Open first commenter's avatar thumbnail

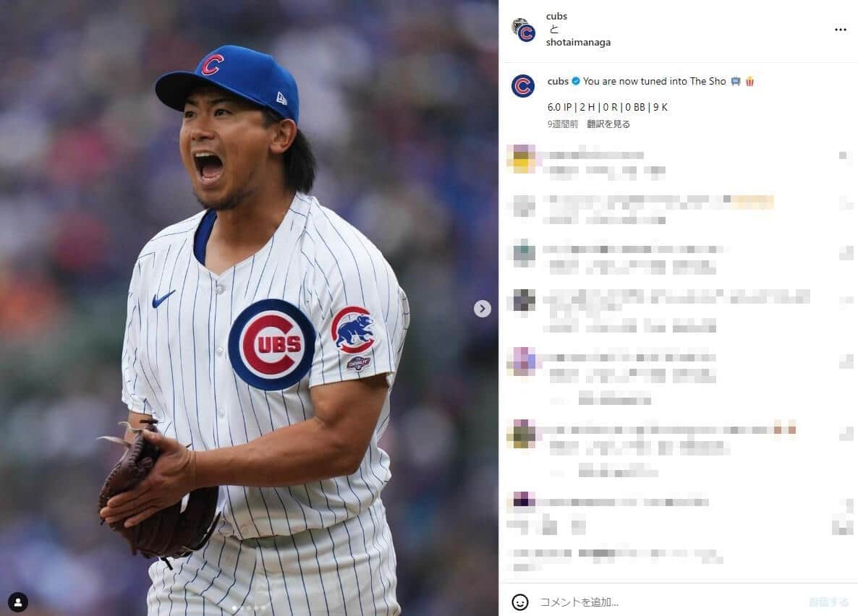[523, 158]
